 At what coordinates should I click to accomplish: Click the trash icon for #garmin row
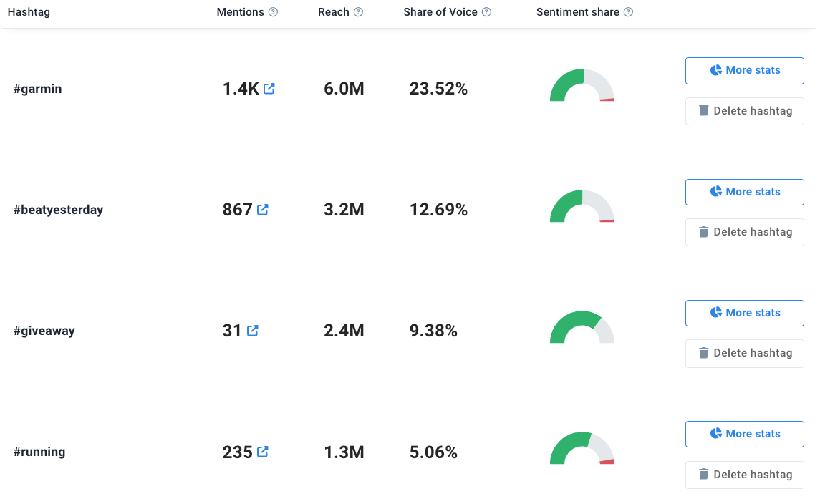pyautogui.click(x=703, y=111)
